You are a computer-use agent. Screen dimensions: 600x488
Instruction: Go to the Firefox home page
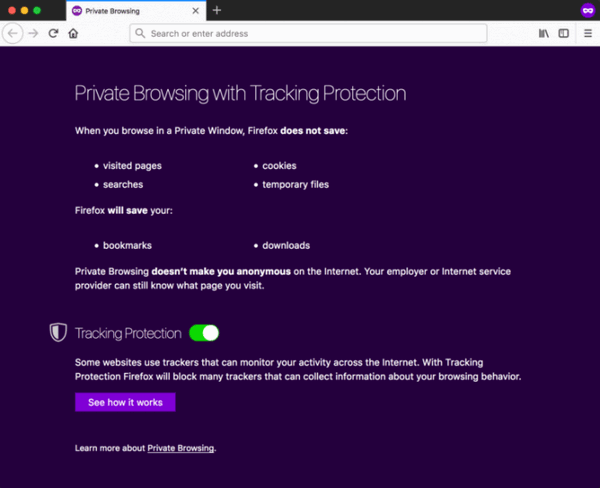[73, 33]
